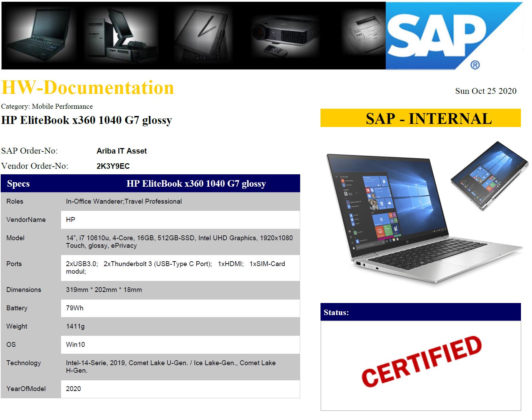Click the date Sun Oct 25 2020
This screenshot has height=420, width=532.
pos(486,91)
